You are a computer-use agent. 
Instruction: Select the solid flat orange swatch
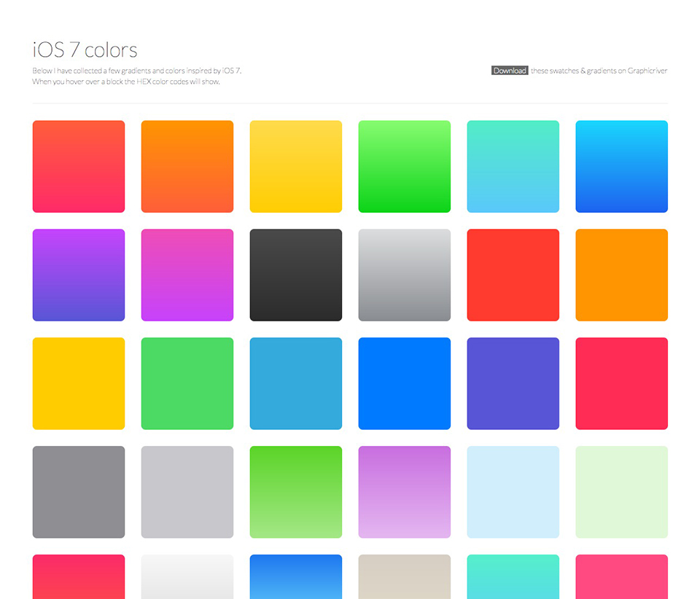click(x=621, y=275)
